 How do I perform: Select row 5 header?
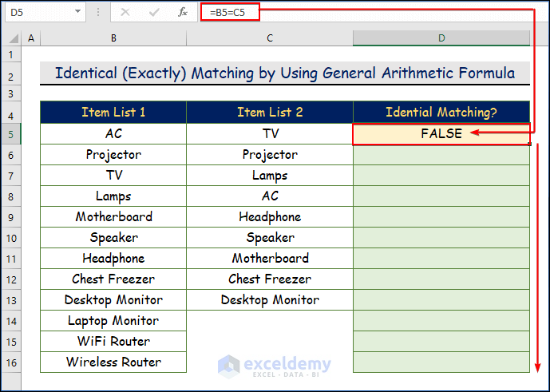(11, 134)
